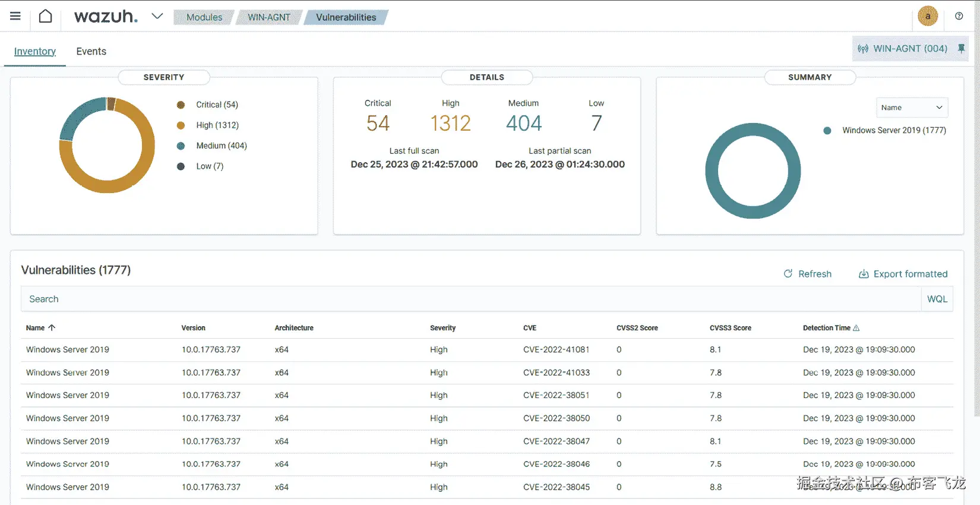Screen dimensions: 980x505
Task: Click the agent broadcast signal icon
Action: (863, 49)
